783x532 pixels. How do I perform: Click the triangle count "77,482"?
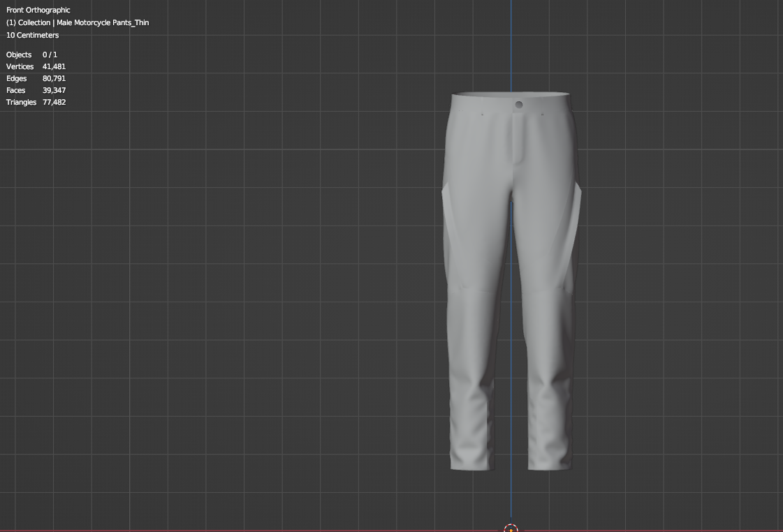click(54, 103)
